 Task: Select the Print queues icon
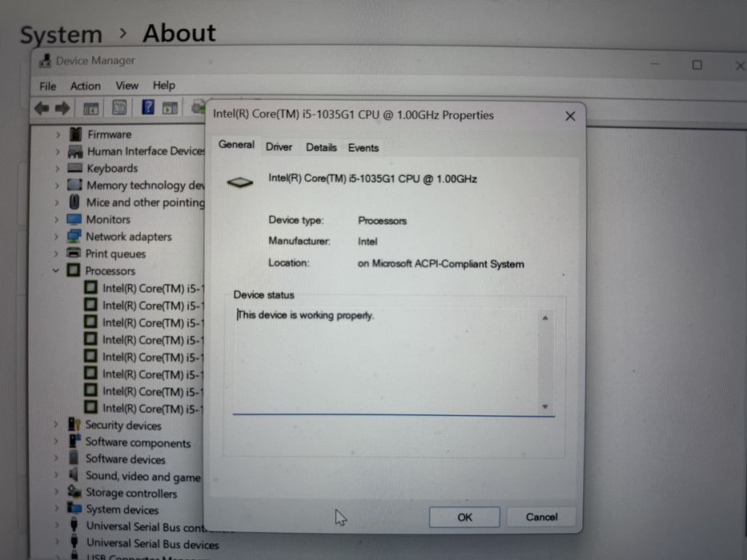[74, 252]
